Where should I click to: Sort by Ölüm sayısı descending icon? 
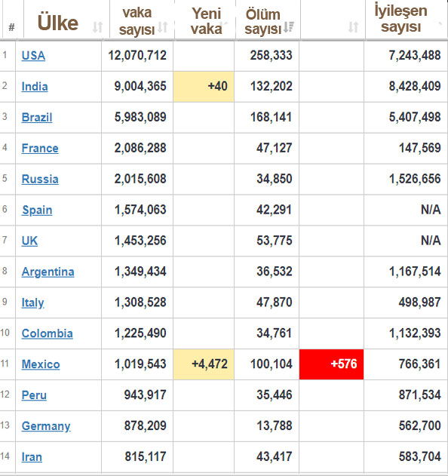click(x=289, y=26)
